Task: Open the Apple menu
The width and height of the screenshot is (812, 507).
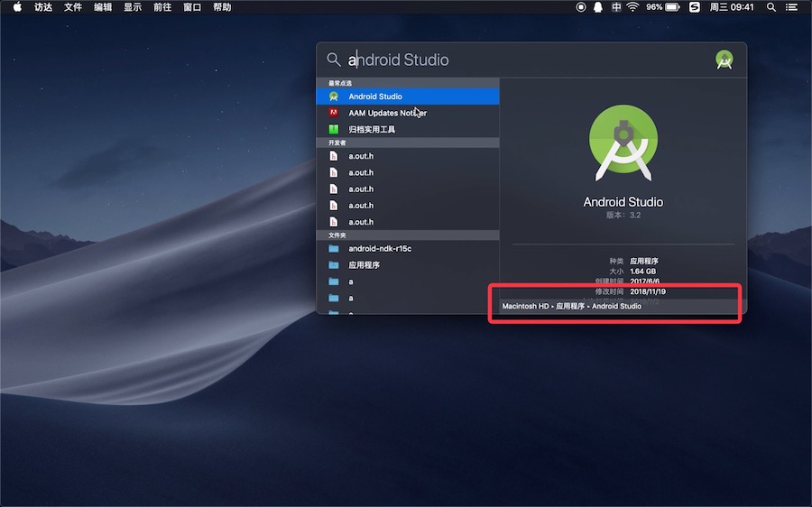Action: tap(17, 7)
